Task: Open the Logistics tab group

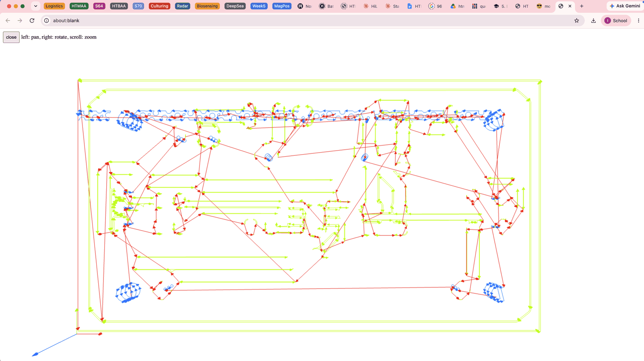Action: pyautogui.click(x=54, y=6)
